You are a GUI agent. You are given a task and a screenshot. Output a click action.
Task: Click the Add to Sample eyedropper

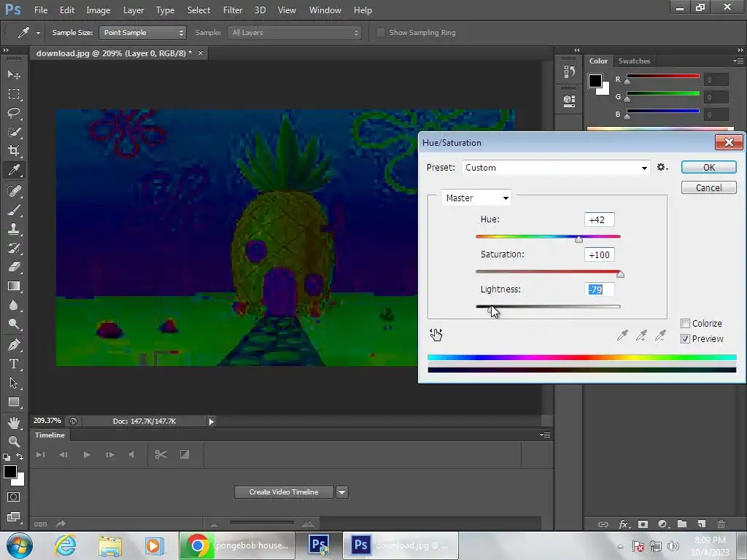pyautogui.click(x=641, y=335)
